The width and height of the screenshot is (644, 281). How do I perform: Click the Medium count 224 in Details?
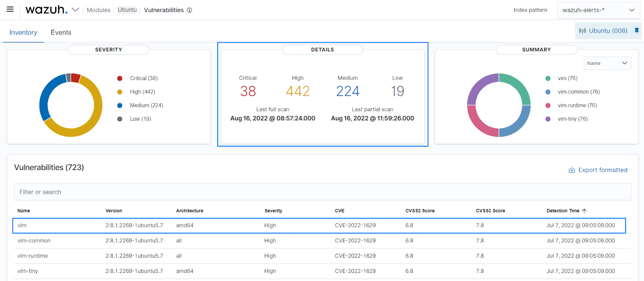coord(348,91)
